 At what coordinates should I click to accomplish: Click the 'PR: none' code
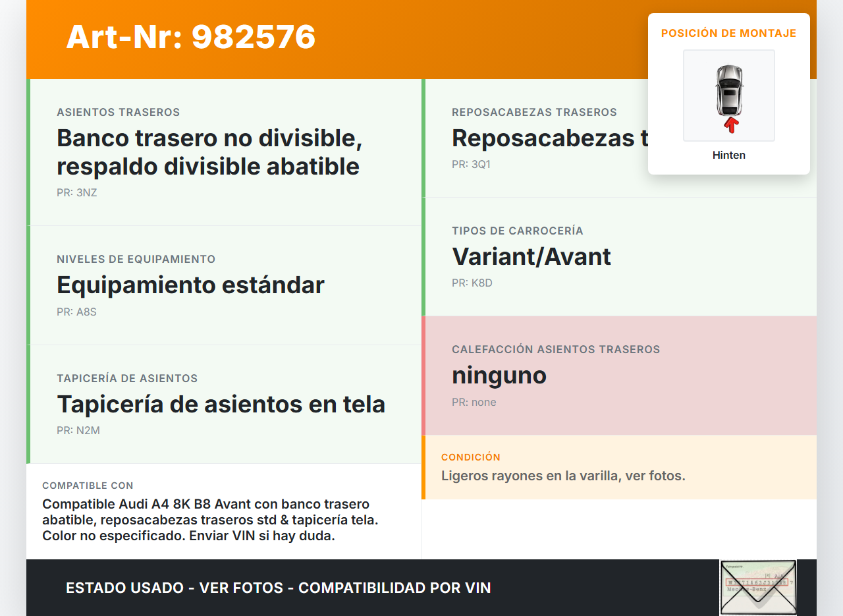point(474,403)
